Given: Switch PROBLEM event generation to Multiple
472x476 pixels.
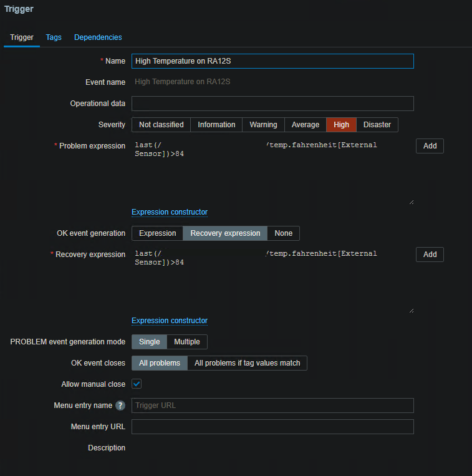Looking at the screenshot, I should pyautogui.click(x=187, y=342).
